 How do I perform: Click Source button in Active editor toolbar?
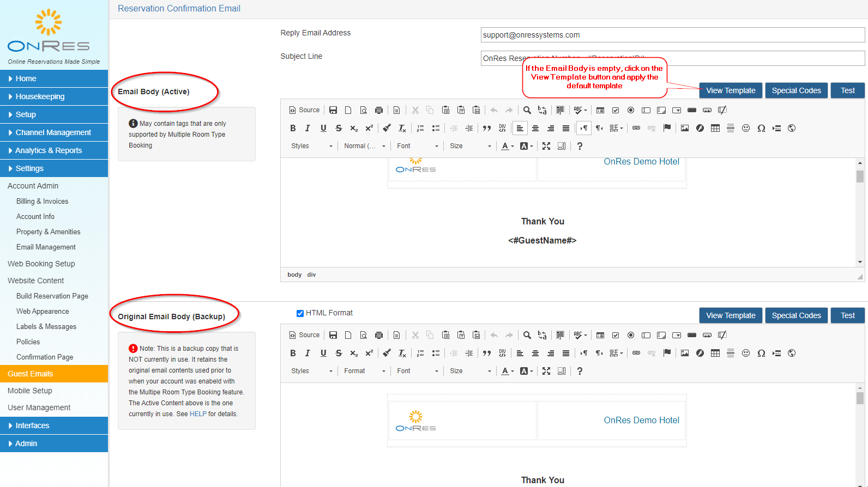tap(304, 110)
